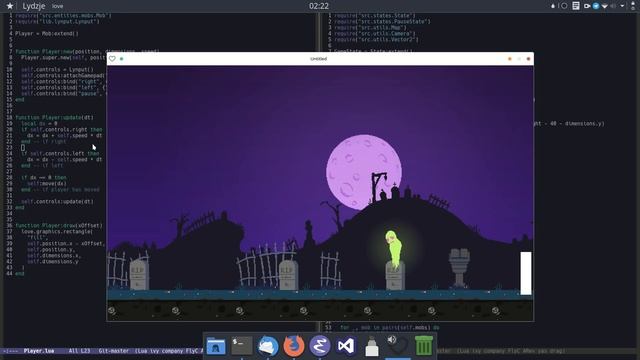
Task: Click require 'lib.Lynput.Lynput' line in left editor
Action: click(57, 21)
